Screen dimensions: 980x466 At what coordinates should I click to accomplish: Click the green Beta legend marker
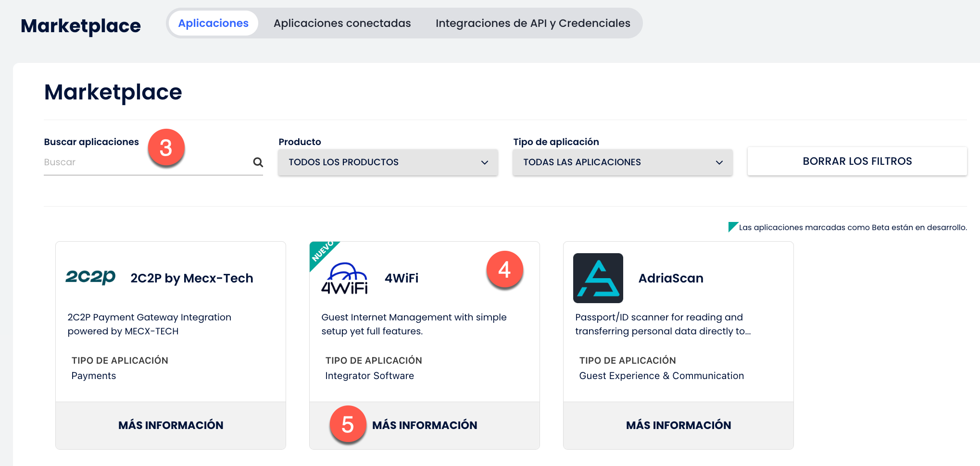[732, 226]
